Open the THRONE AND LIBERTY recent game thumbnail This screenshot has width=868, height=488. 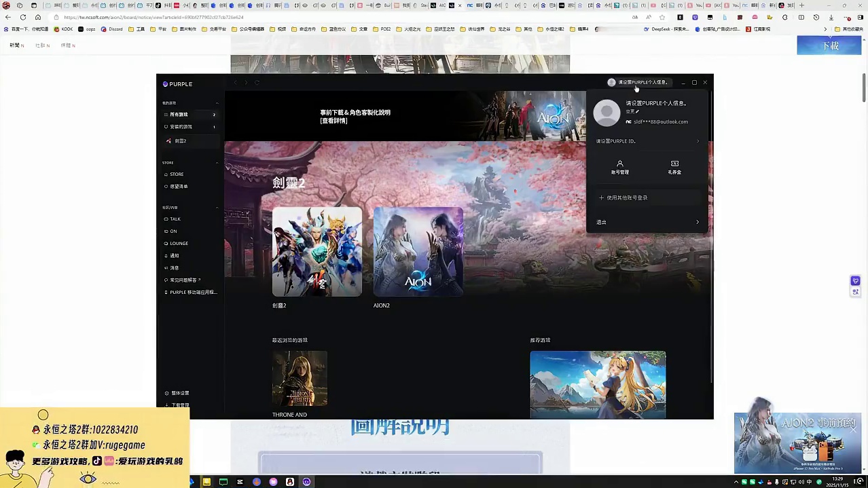point(300,378)
